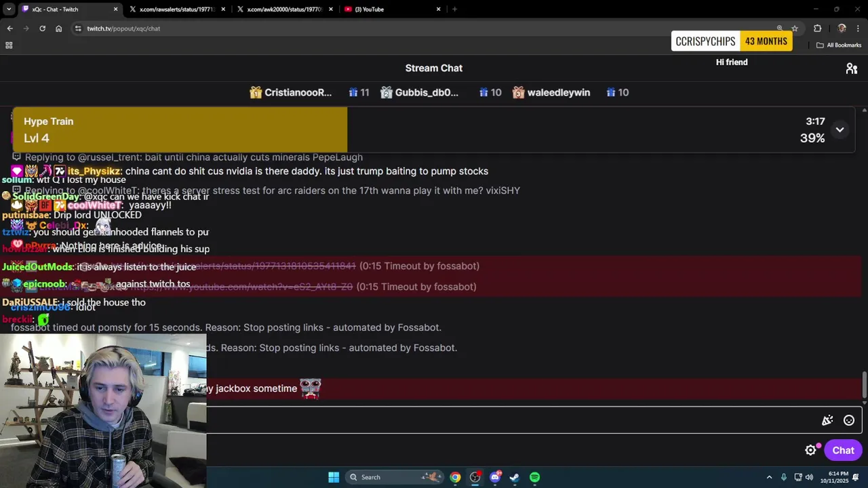Open the chat settings gear icon
Screen dimensions: 868x488
(x=810, y=450)
